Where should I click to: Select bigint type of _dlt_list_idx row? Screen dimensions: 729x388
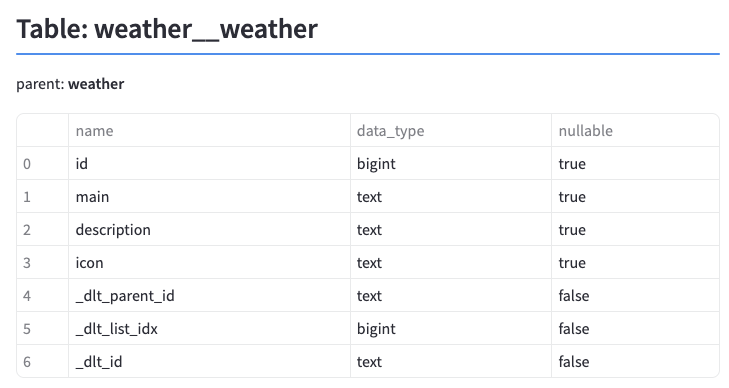coord(451,329)
